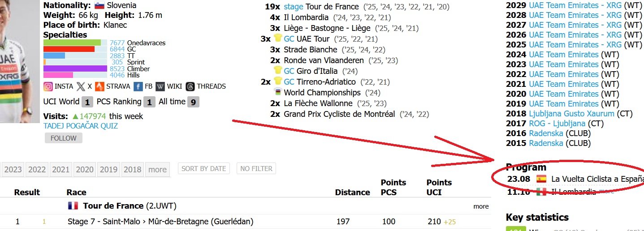Expand more Program races link
The width and height of the screenshot is (644, 231).
[x=607, y=192]
